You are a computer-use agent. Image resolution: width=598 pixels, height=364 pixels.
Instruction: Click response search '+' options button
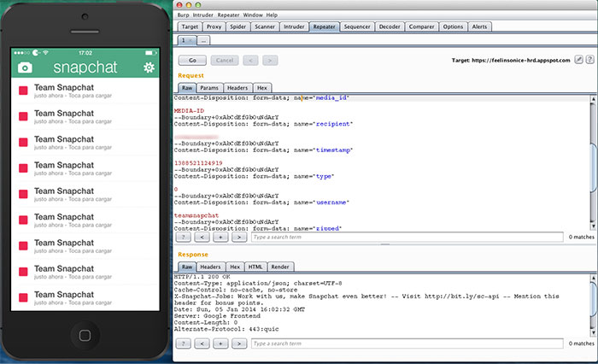click(220, 343)
